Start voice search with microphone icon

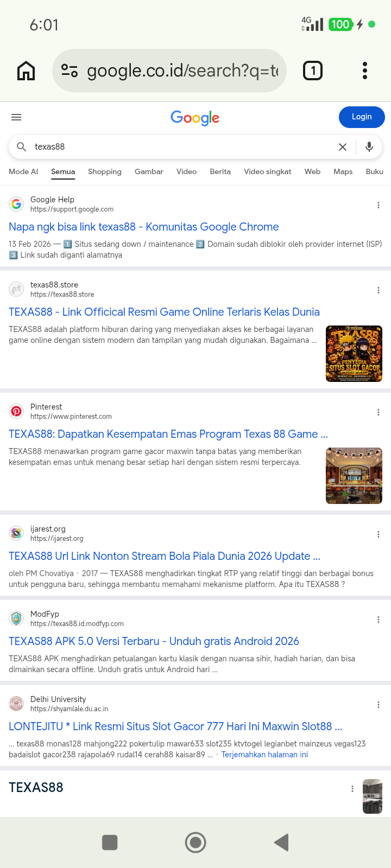coord(369,146)
